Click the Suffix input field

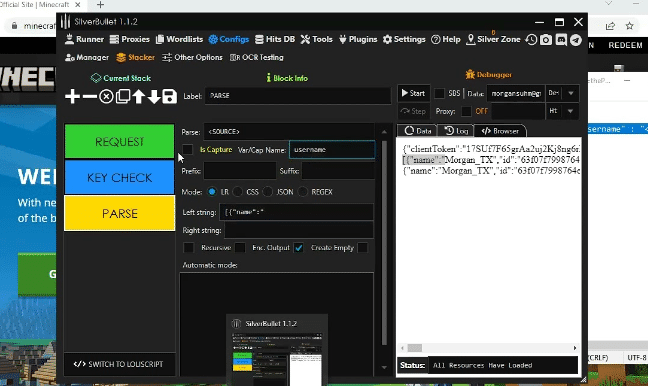pyautogui.click(x=338, y=171)
